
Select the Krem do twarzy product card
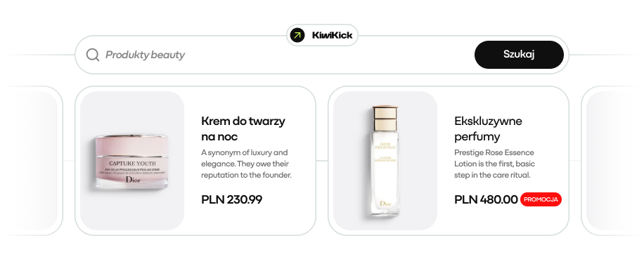tap(195, 161)
